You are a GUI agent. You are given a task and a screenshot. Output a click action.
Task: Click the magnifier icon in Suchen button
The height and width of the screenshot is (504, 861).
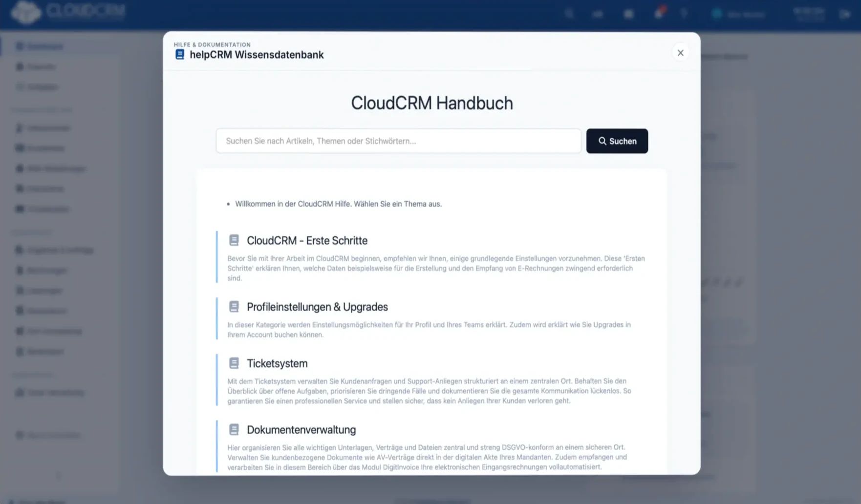click(602, 141)
